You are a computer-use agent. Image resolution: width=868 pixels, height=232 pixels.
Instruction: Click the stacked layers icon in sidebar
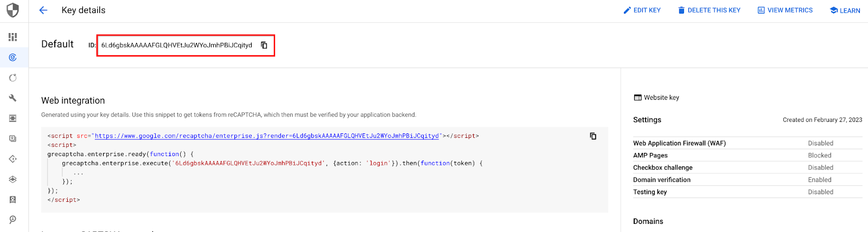click(12, 179)
